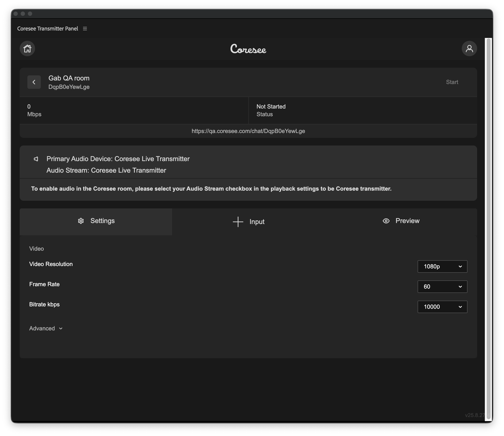The height and width of the screenshot is (436, 504).
Task: Click the home icon button
Action: pos(27,48)
